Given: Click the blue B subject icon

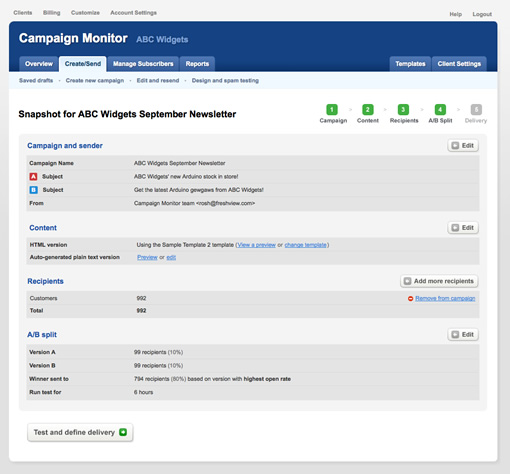Looking at the screenshot, I should (33, 190).
